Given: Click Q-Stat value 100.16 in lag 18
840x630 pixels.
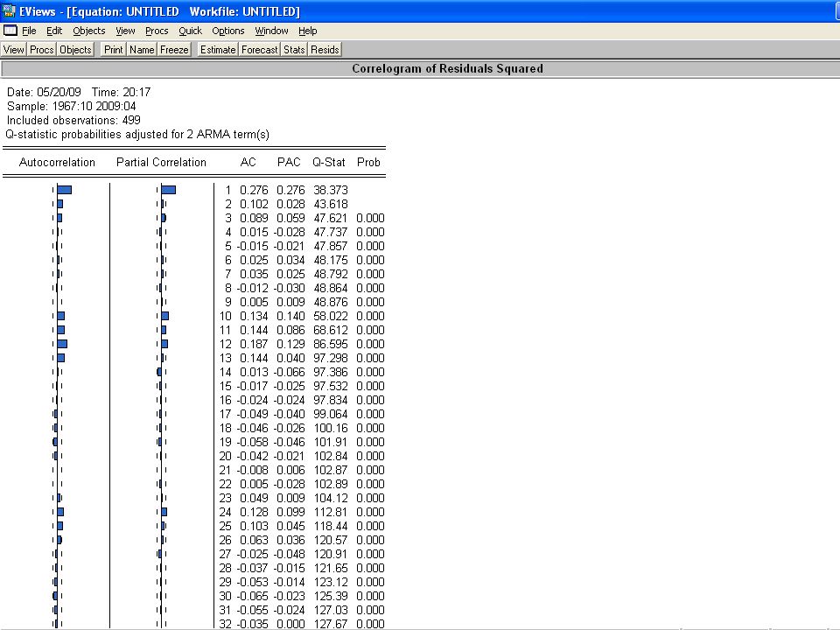Looking at the screenshot, I should [331, 428].
